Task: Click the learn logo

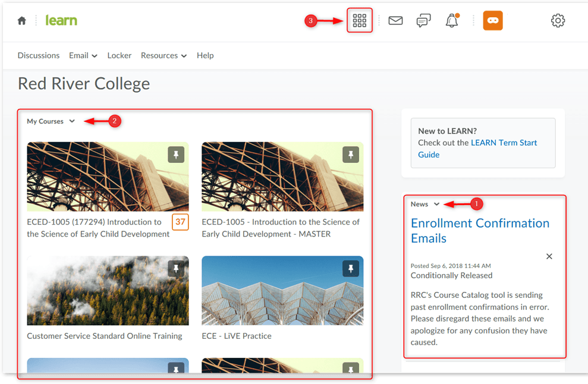Action: (61, 21)
